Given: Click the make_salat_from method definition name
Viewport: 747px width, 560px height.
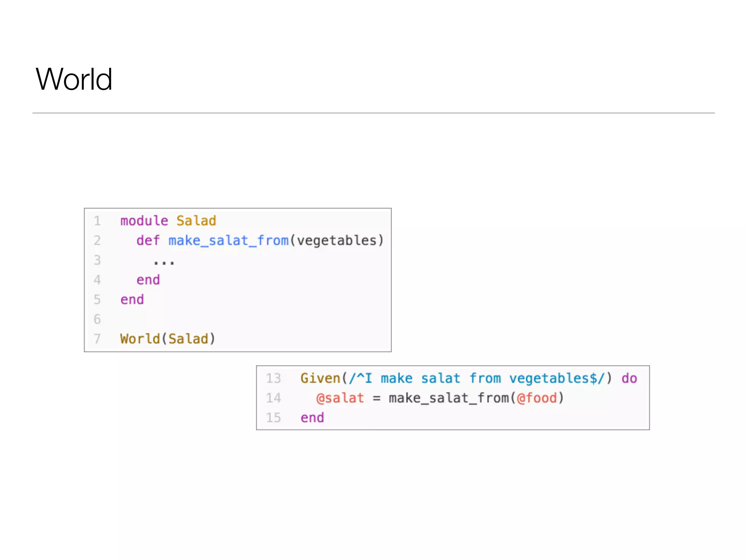Looking at the screenshot, I should (x=228, y=241).
